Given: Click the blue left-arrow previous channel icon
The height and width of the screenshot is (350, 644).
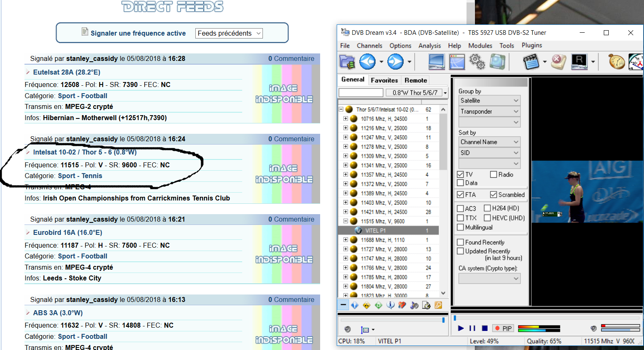Looking at the screenshot, I should coord(367,62).
